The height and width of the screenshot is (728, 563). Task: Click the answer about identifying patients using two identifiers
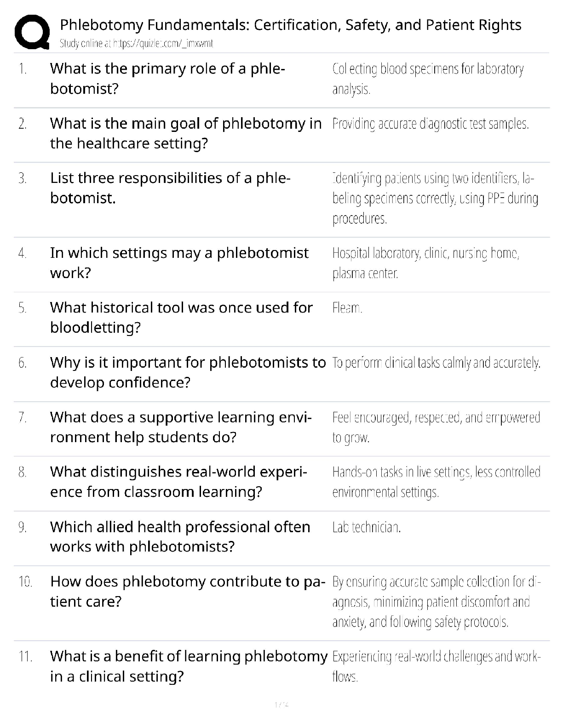point(435,198)
